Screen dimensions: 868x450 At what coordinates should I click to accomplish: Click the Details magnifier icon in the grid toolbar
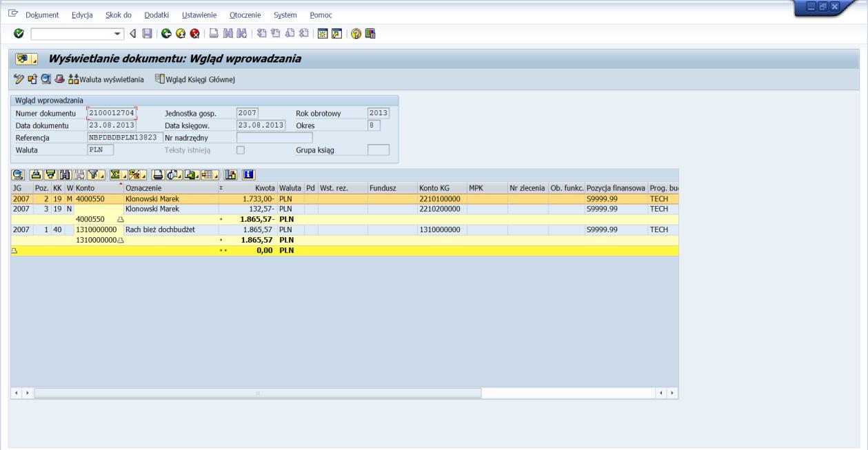pos(18,176)
